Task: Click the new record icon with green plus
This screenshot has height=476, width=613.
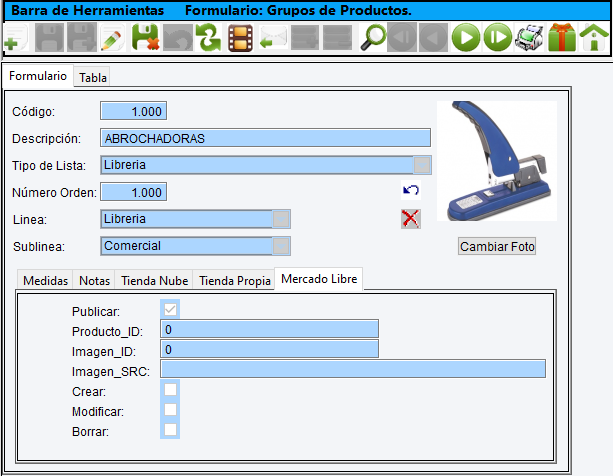Action: (16, 38)
